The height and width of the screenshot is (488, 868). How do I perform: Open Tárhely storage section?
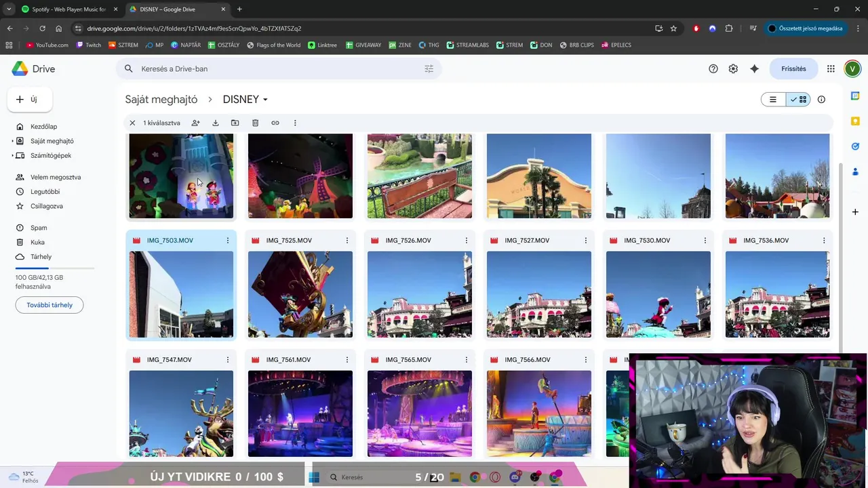(x=41, y=257)
